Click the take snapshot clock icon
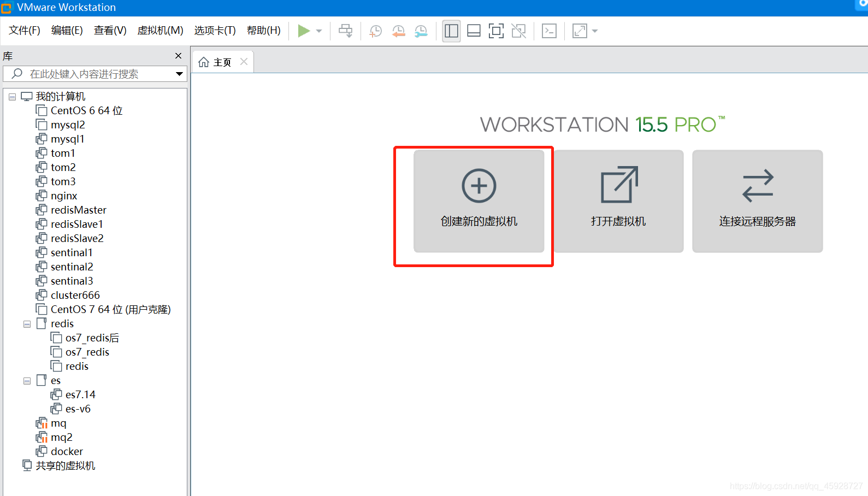This screenshot has height=496, width=868. (375, 31)
